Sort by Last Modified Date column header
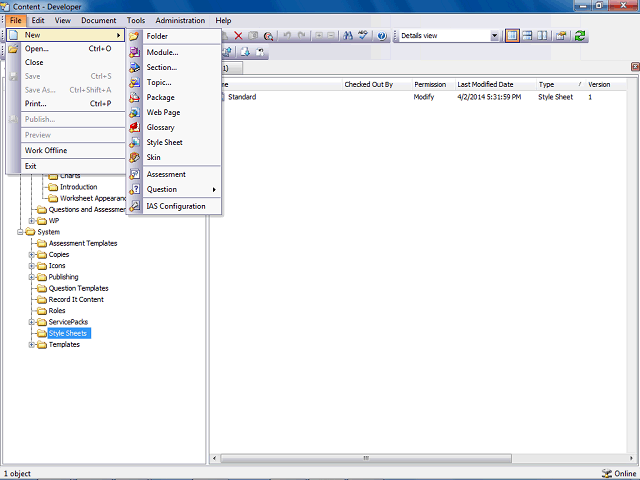Viewport: 640px width, 480px height. click(x=495, y=84)
